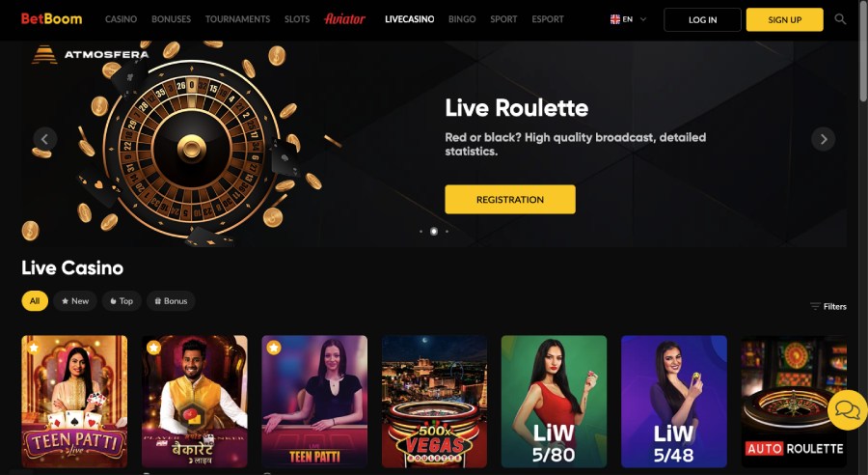Expand the EN language dropdown
Image resolution: width=868 pixels, height=475 pixels.
click(x=628, y=19)
